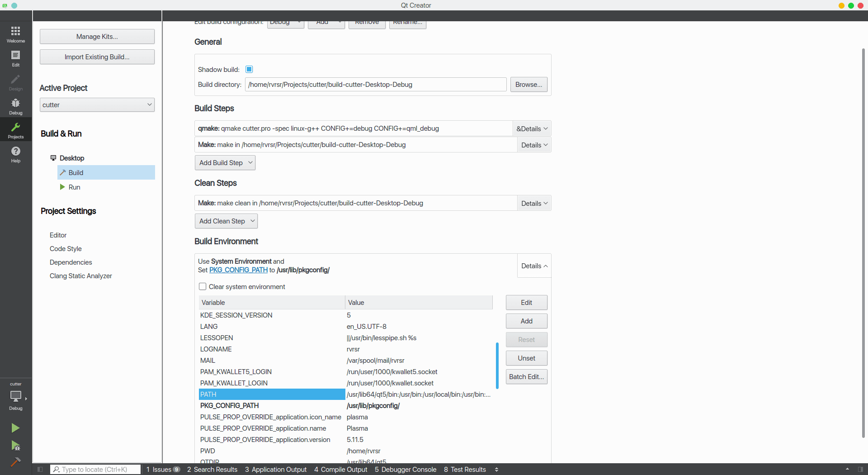Open Issues output pane

(163, 470)
